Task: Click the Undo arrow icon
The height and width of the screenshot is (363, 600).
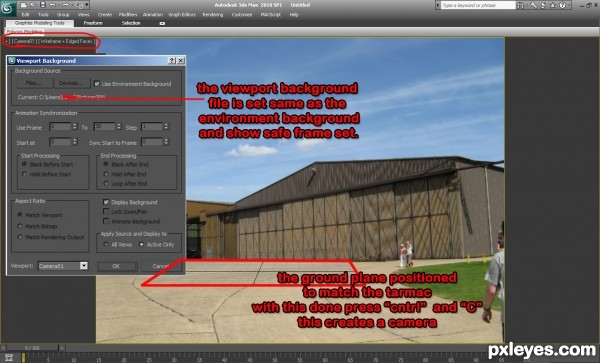Action: click(x=53, y=5)
